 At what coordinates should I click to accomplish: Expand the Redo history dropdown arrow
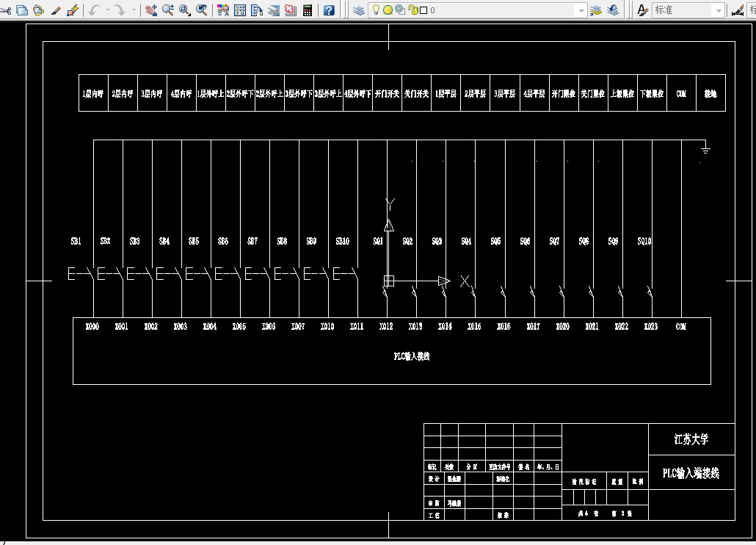(x=134, y=10)
